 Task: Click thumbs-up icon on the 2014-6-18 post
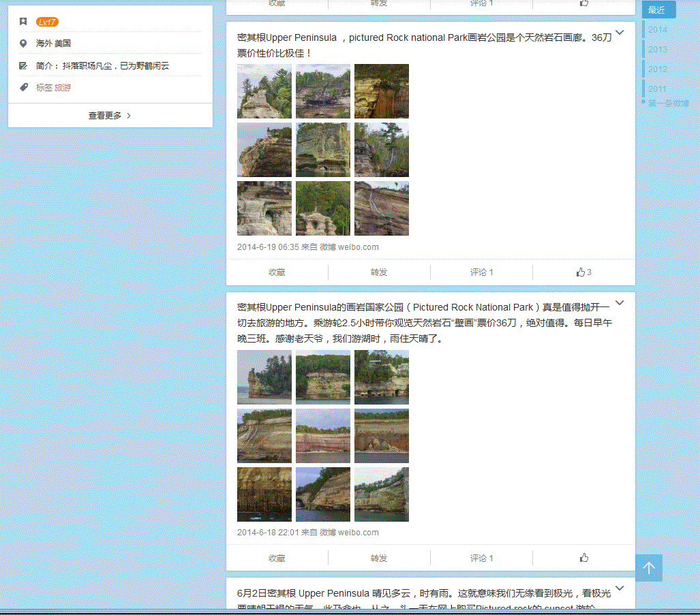tap(583, 558)
